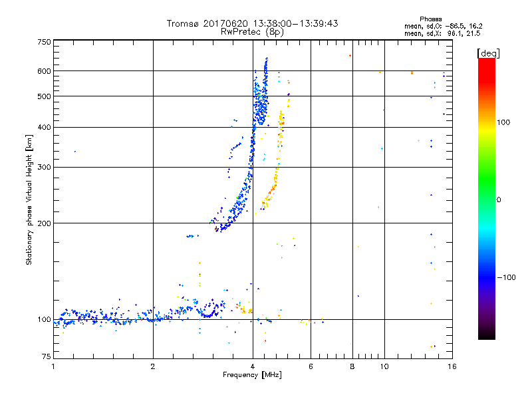532x399 pixels.
Task: Click the '[deg]' colorbar unit label
Action: tap(488, 53)
